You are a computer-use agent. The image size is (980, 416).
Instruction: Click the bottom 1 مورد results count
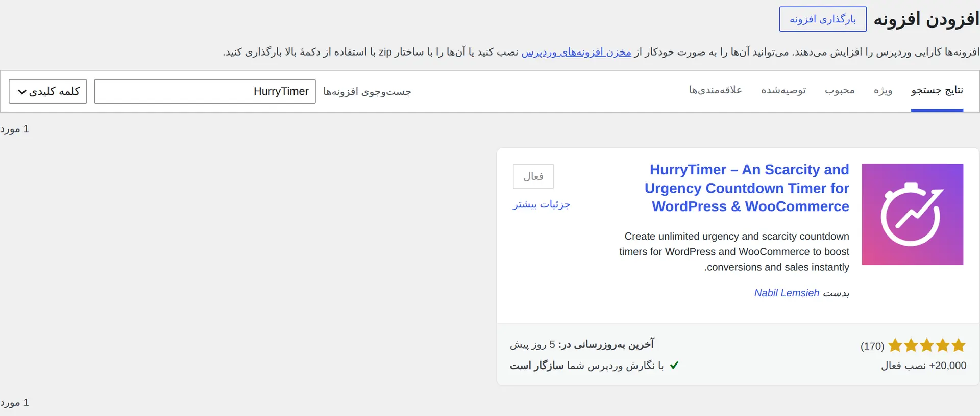15,403
